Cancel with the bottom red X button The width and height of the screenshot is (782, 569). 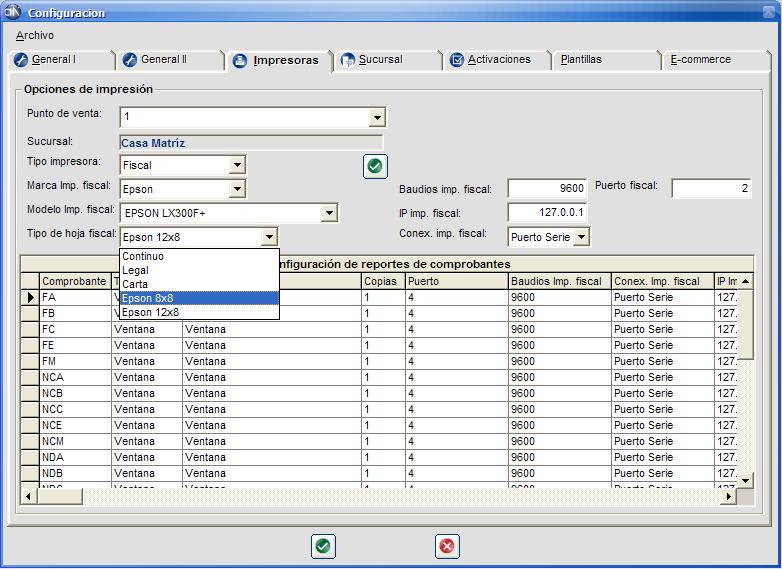coord(447,546)
